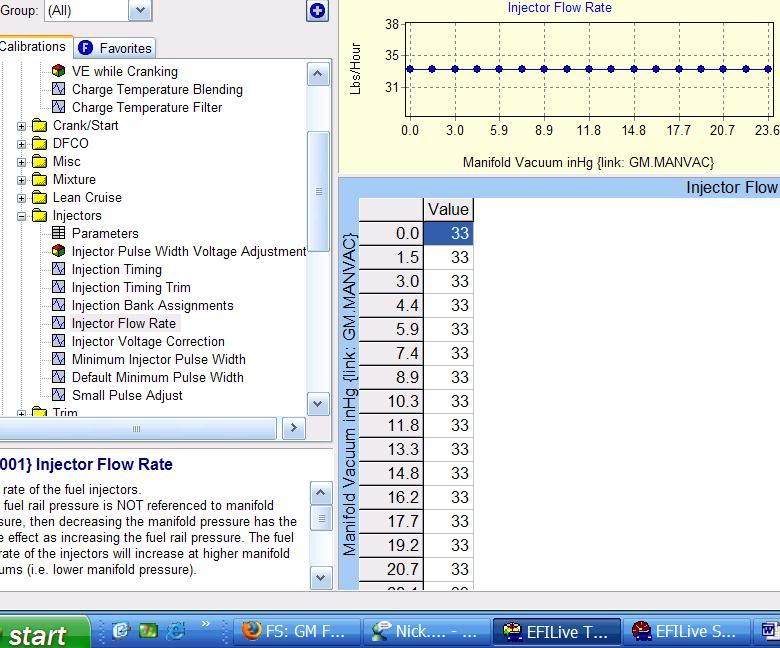Click the Injector Flow Rate graph icon
The height and width of the screenshot is (648, 780).
click(x=59, y=323)
